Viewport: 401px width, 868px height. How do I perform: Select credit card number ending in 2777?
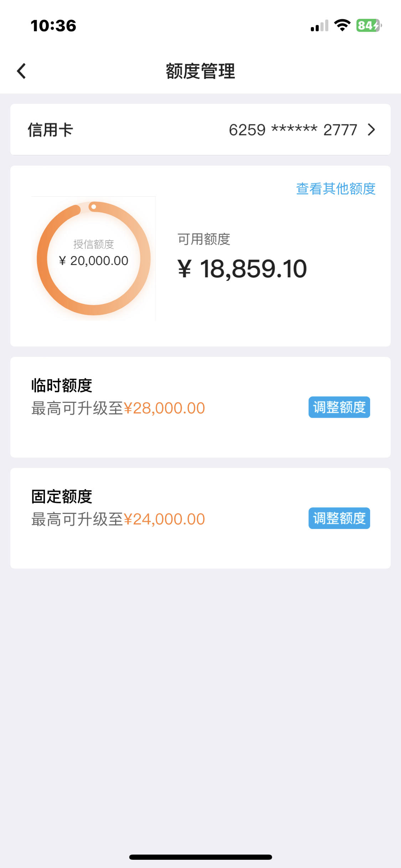click(293, 130)
